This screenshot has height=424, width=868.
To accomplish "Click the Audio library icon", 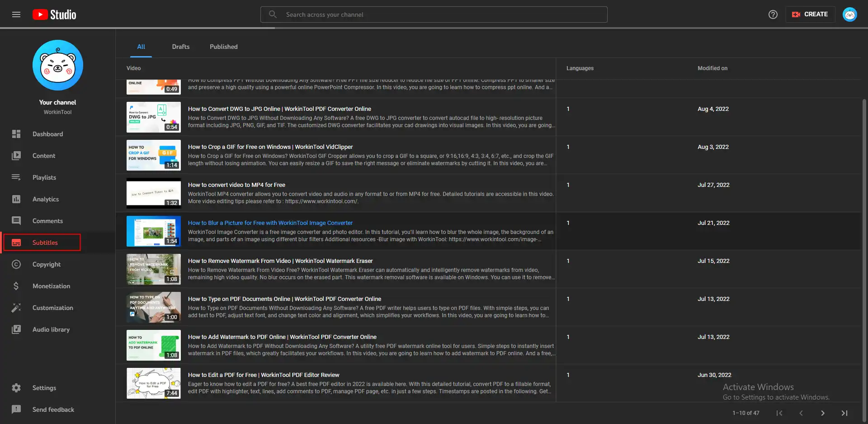I will (x=16, y=329).
